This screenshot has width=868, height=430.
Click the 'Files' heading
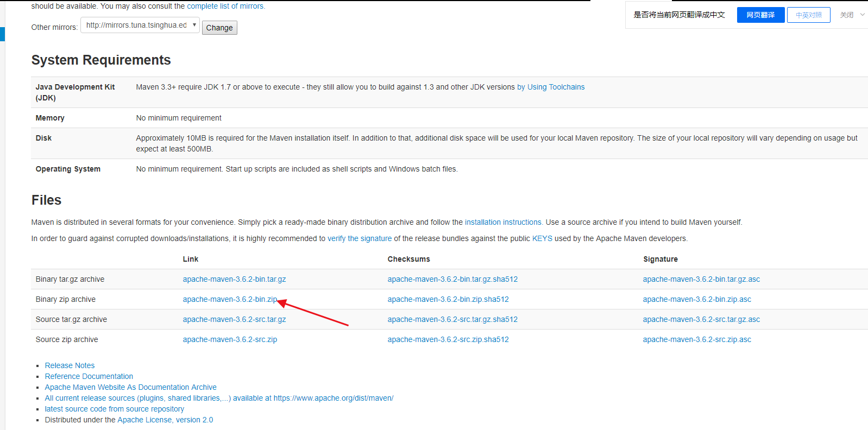click(x=46, y=200)
